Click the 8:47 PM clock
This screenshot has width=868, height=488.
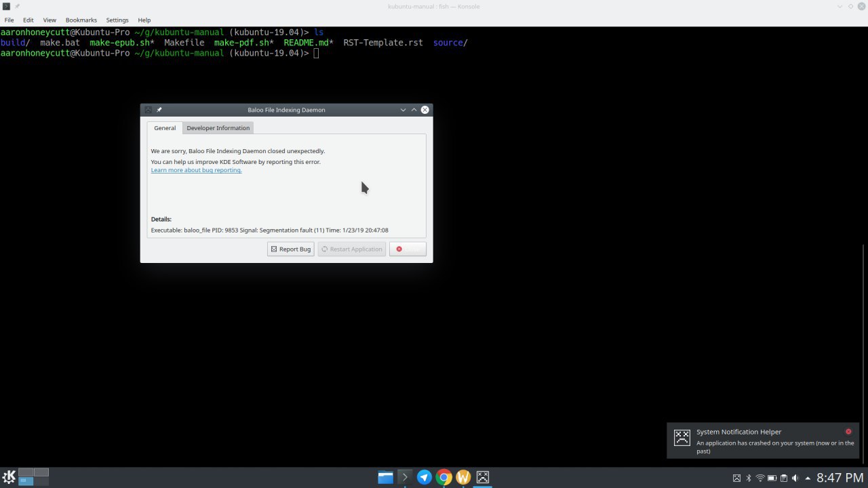point(840,478)
